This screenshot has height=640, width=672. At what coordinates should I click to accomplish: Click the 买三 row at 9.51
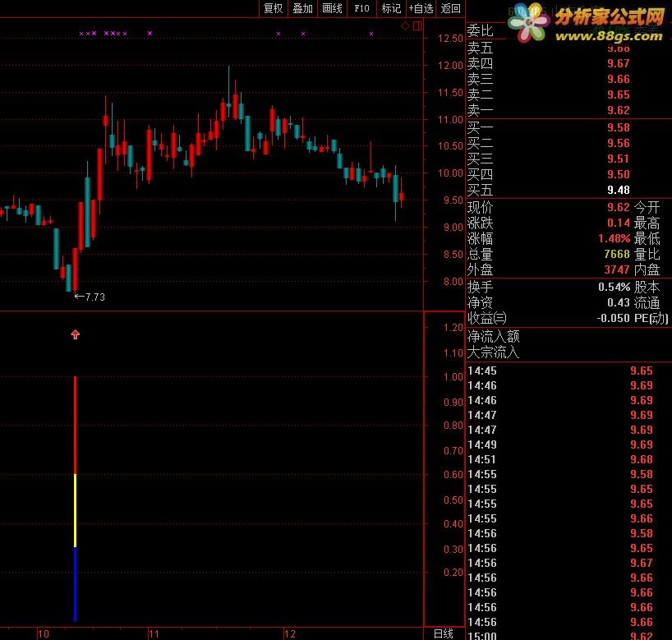click(569, 159)
